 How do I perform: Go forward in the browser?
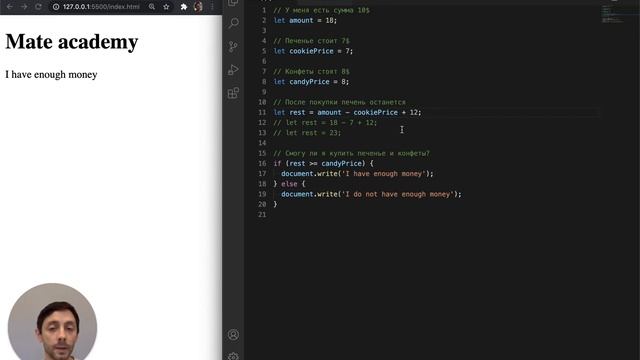[24, 7]
